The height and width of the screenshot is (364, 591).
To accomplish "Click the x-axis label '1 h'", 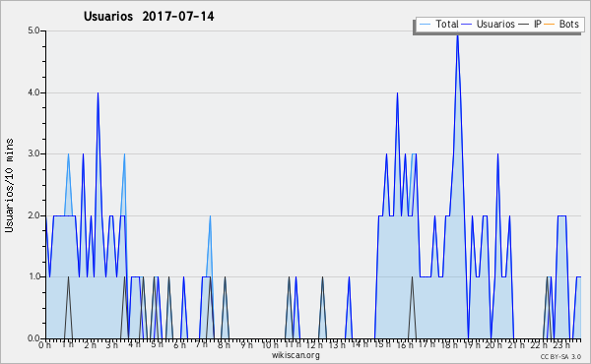I will [x=68, y=344].
